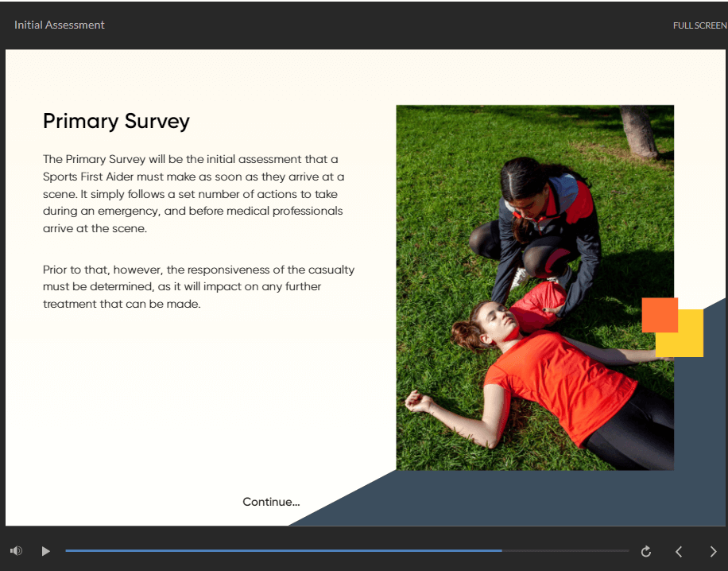Click the circular replay arrow icon

point(645,550)
